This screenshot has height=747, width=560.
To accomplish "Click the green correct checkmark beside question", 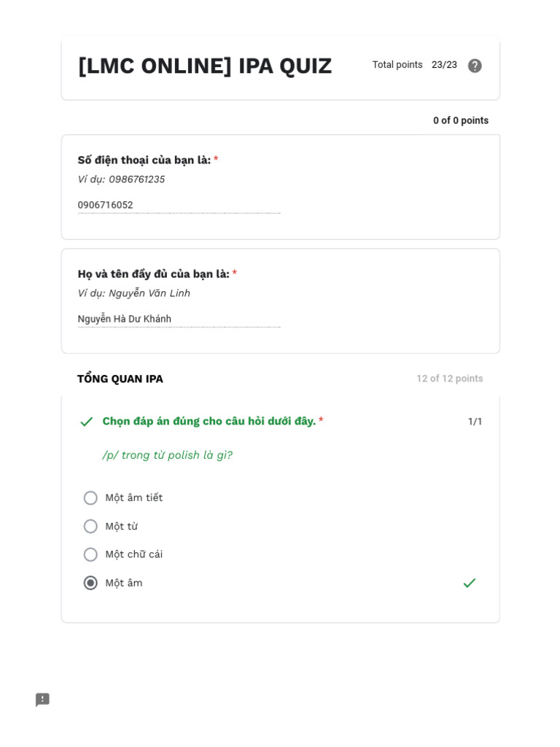I will pyautogui.click(x=87, y=422).
